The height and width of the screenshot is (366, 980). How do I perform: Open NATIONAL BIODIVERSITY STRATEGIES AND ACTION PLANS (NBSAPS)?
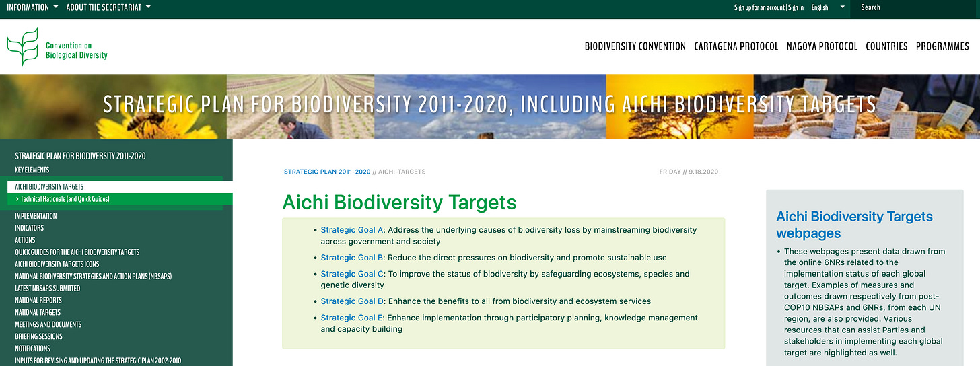click(95, 277)
